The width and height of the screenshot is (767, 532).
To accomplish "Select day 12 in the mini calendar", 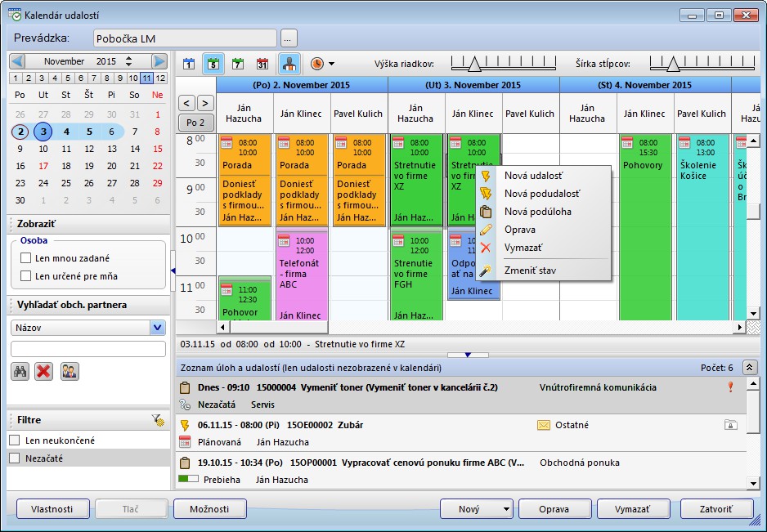I will [x=89, y=149].
